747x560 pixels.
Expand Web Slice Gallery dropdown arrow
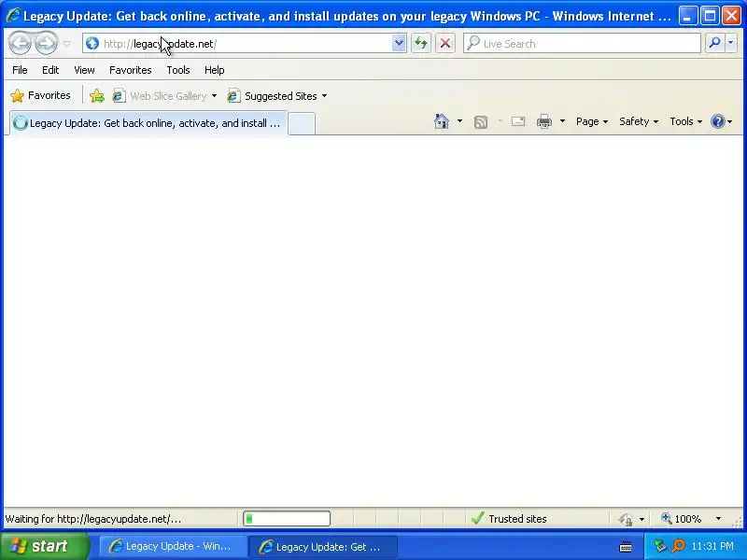214,96
